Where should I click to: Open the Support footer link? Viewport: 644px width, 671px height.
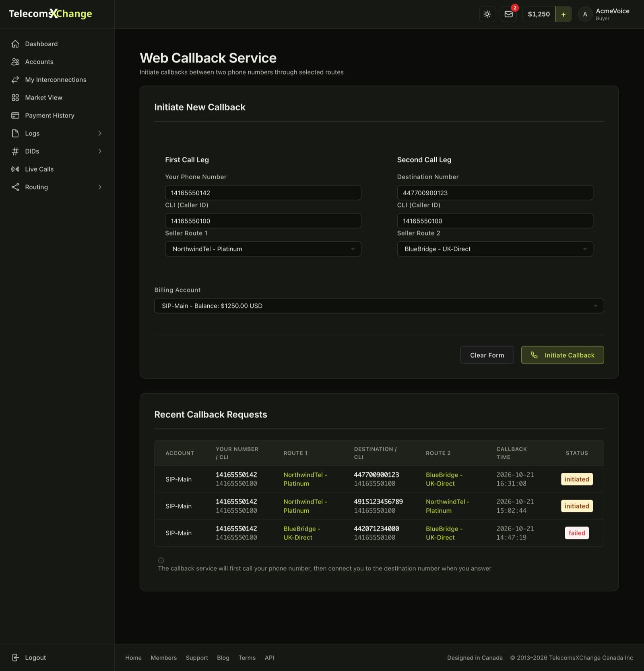pyautogui.click(x=197, y=658)
